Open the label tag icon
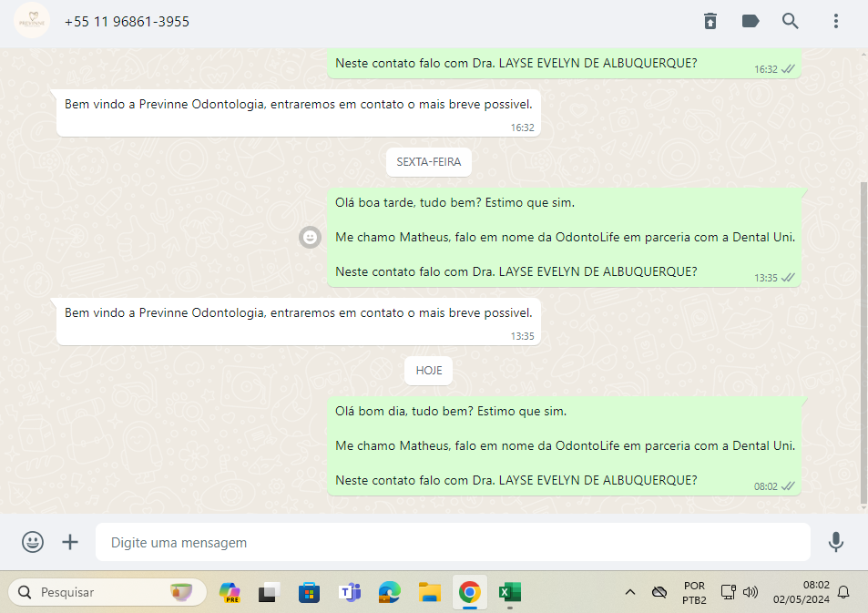 click(x=751, y=21)
